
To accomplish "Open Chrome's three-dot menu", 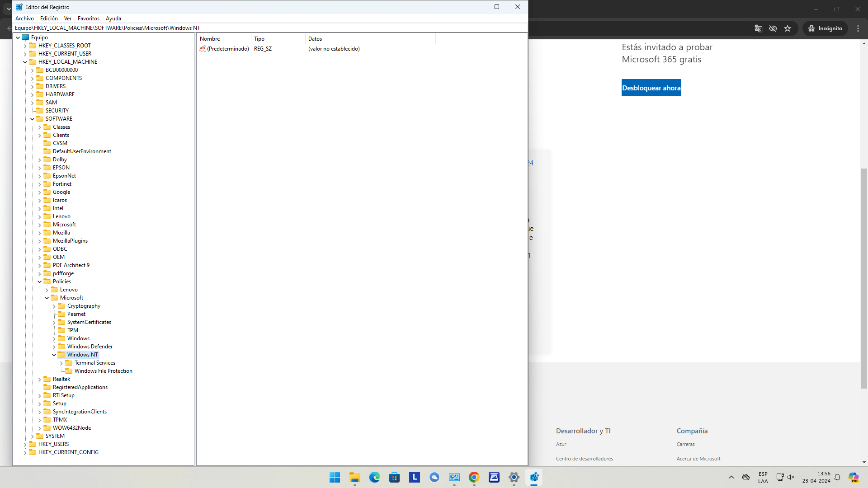I will pyautogui.click(x=858, y=28).
